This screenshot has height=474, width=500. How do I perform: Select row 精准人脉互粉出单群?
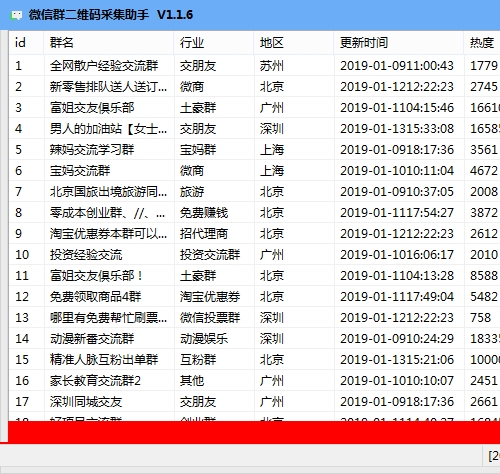(254, 360)
